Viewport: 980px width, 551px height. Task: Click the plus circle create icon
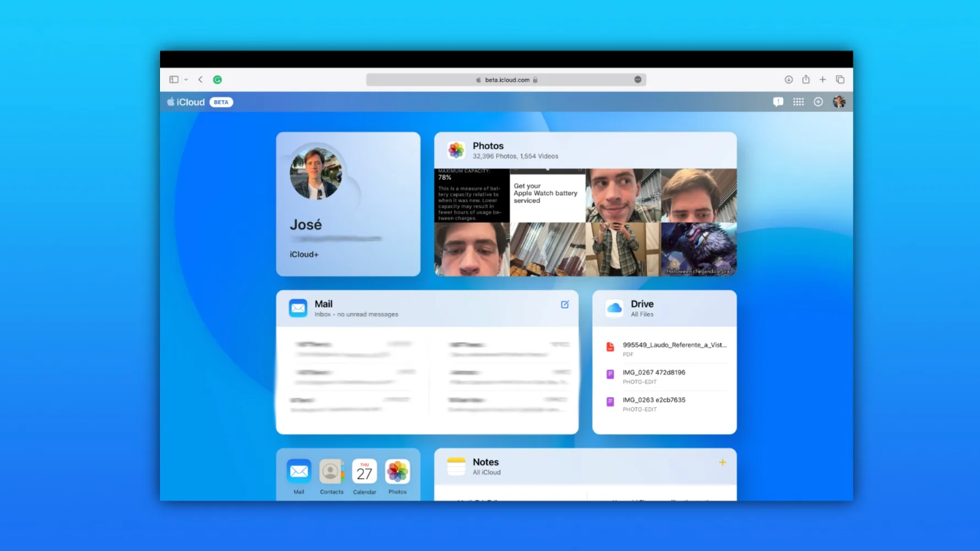point(818,102)
